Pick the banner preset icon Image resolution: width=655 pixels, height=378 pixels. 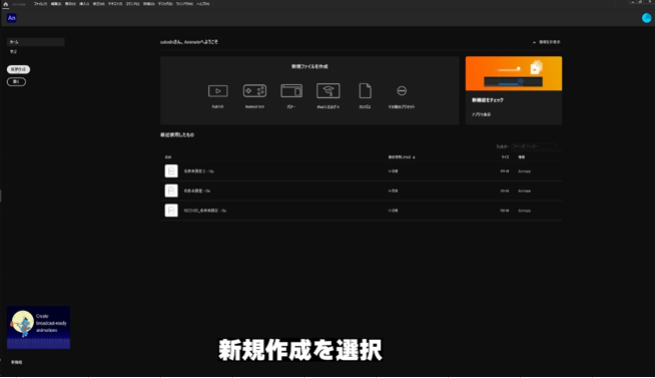[x=291, y=91]
